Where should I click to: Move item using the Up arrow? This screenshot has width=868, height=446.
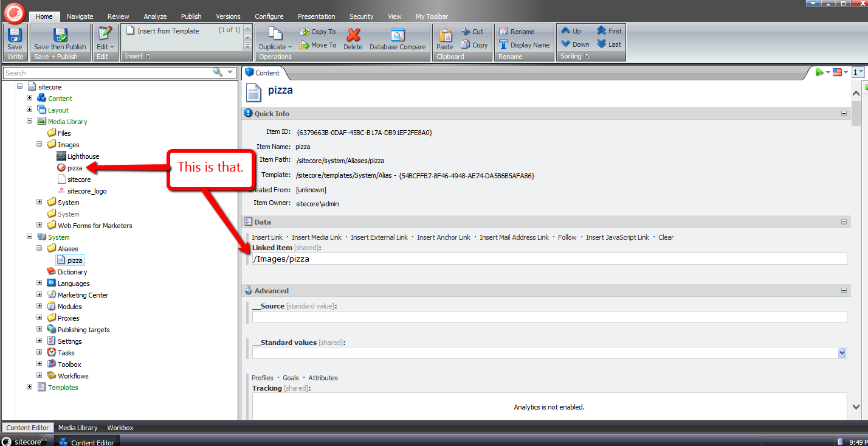(x=566, y=31)
